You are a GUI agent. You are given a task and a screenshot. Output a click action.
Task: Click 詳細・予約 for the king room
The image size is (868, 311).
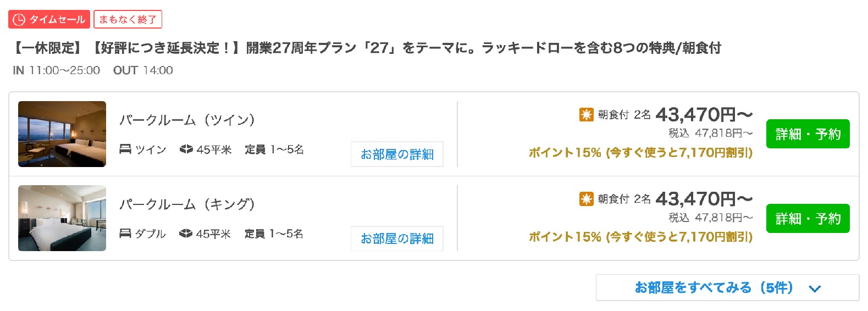808,218
